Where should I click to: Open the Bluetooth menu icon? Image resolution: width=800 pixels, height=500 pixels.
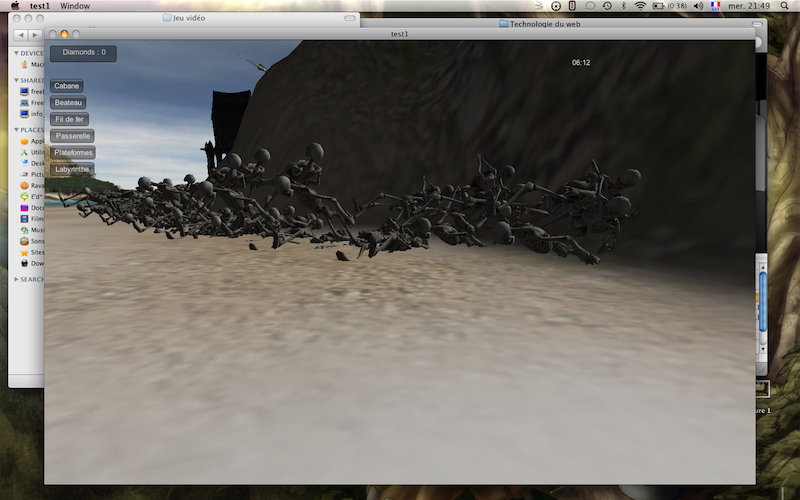pyautogui.click(x=622, y=6)
